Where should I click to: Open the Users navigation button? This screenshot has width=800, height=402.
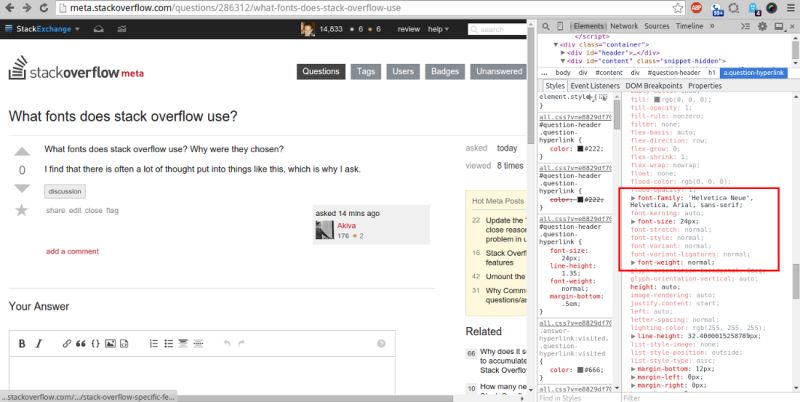403,71
